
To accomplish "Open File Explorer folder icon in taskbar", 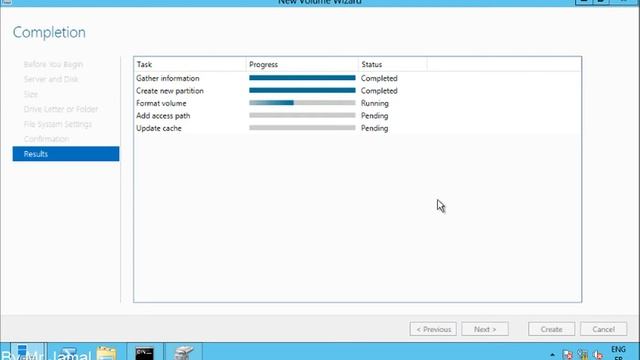I will point(106,353).
